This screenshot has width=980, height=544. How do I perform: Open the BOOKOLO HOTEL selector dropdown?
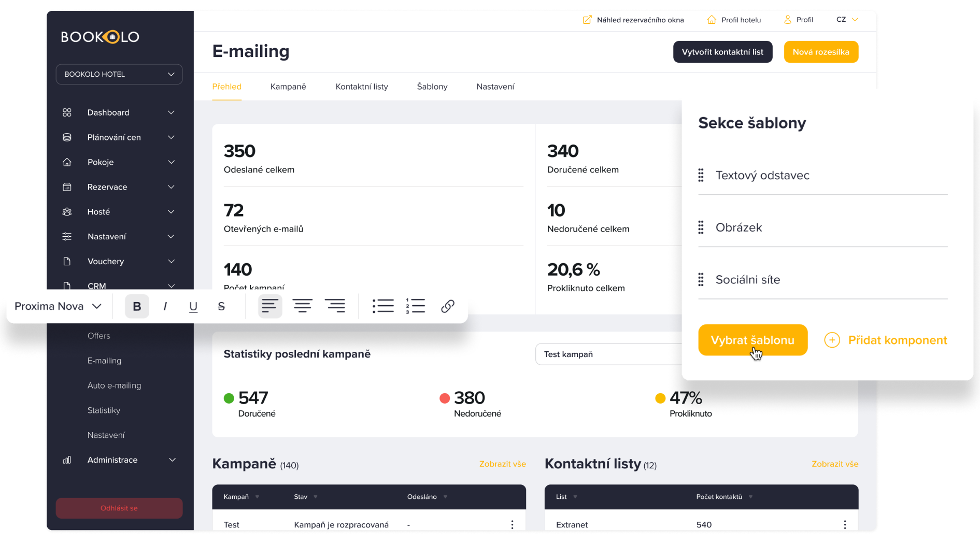coord(119,74)
